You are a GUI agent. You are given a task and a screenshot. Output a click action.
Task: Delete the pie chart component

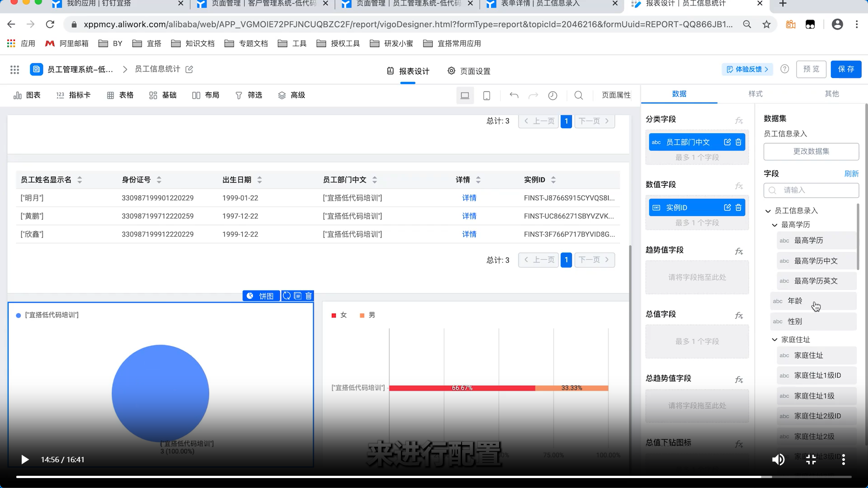[309, 296]
